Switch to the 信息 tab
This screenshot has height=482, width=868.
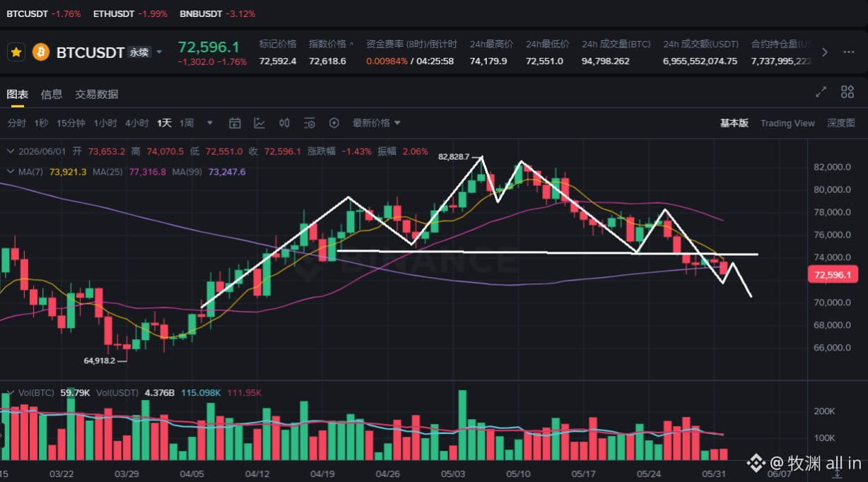[x=52, y=94]
